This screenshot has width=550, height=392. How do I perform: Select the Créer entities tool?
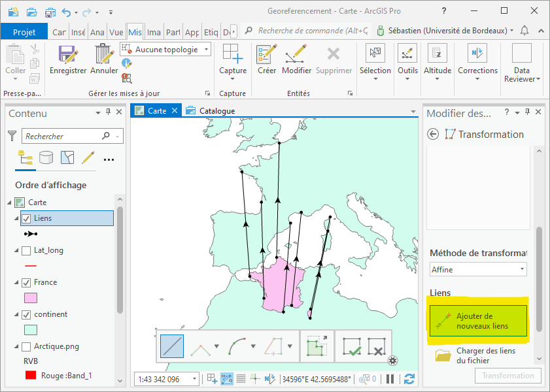[267, 54]
